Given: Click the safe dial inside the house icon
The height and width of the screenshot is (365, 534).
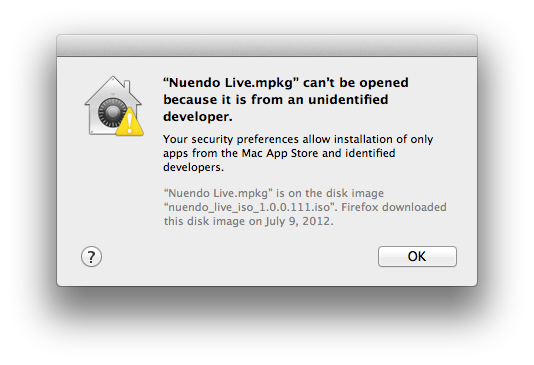Looking at the screenshot, I should 111,112.
